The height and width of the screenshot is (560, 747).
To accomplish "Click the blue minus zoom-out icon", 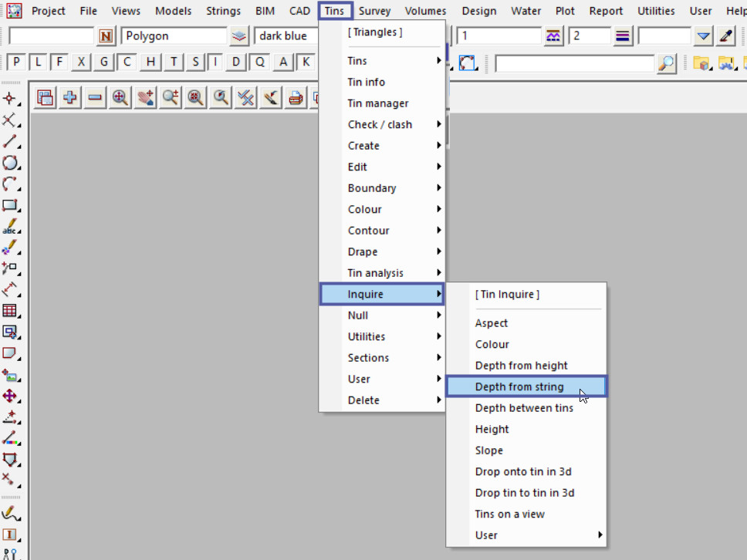I will click(x=95, y=97).
